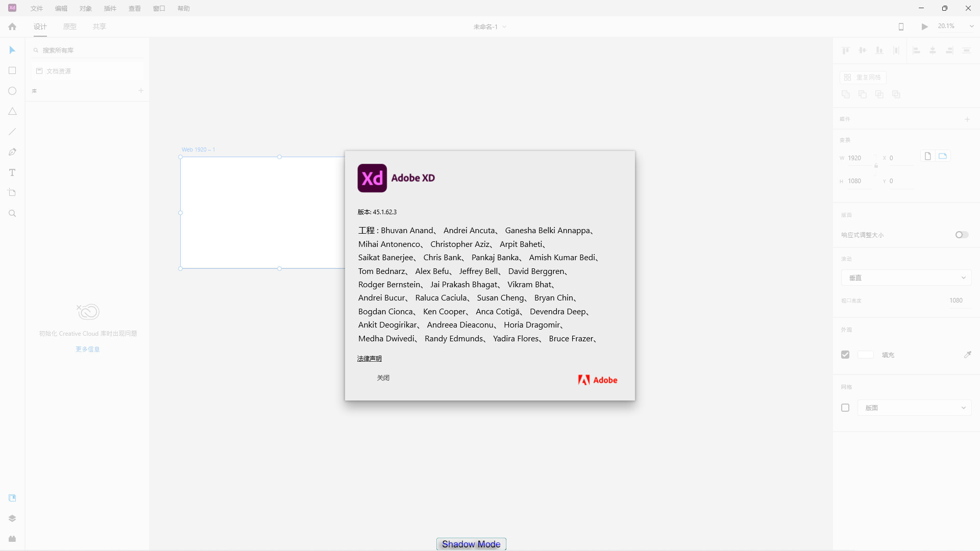Open the 法律声明 legal notices link

click(x=370, y=359)
